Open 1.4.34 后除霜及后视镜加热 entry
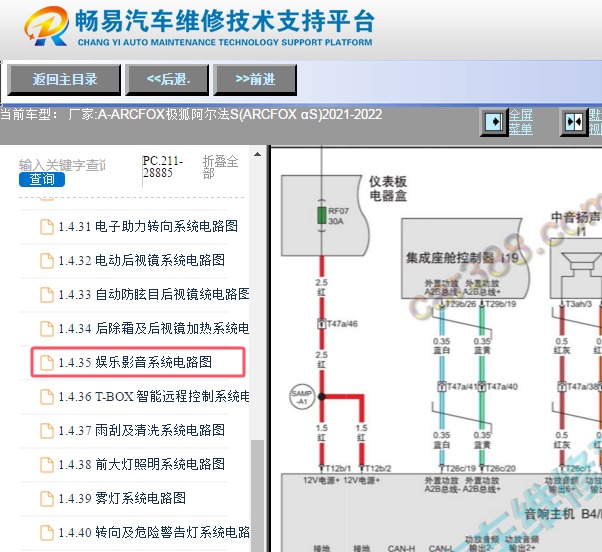 (x=154, y=328)
